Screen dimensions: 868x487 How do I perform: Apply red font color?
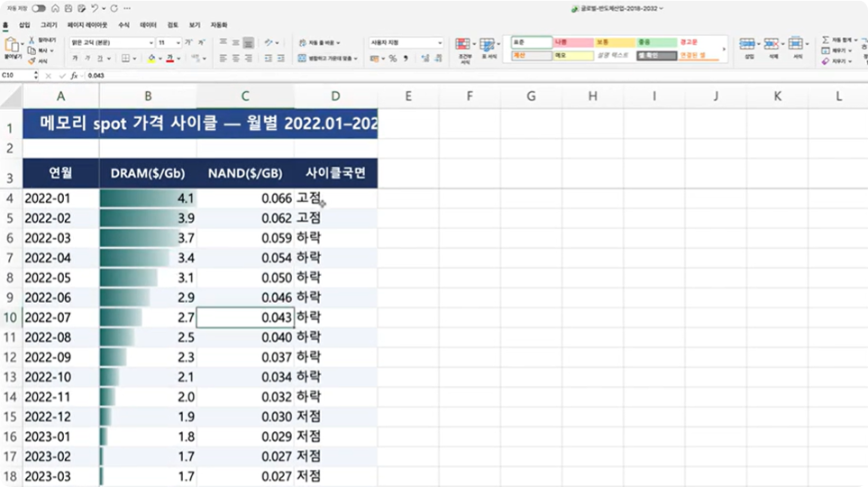(x=170, y=59)
